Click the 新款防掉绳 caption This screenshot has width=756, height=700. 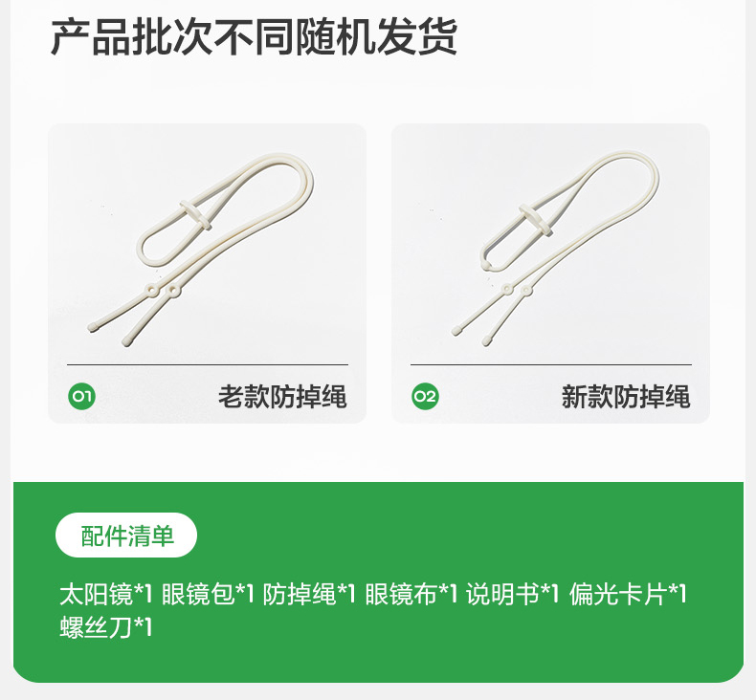(x=626, y=397)
